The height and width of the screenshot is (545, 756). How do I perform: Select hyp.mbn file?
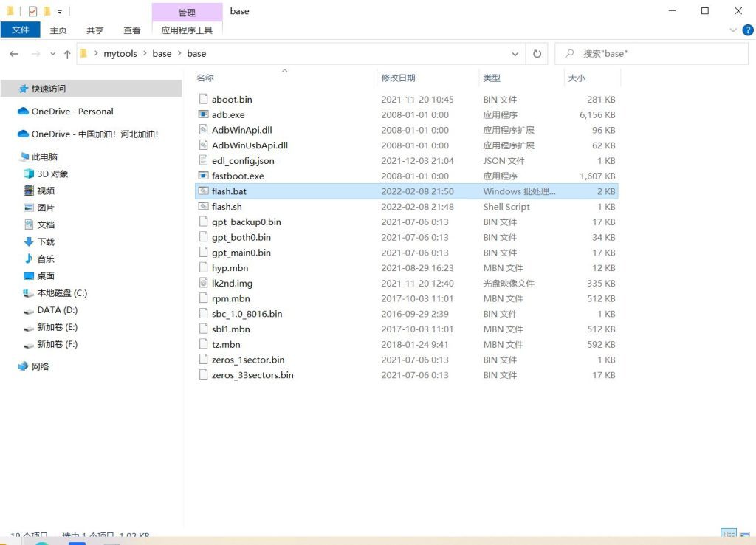coord(230,268)
